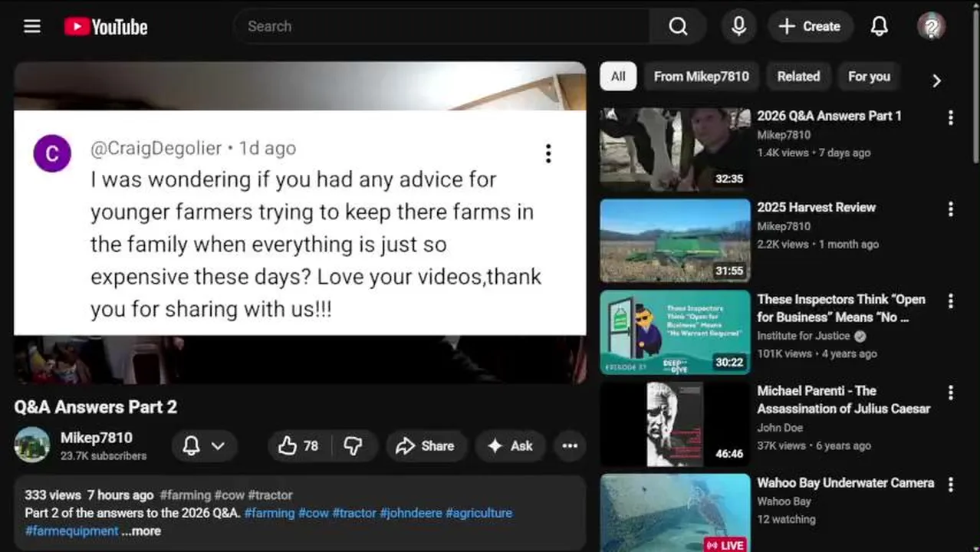This screenshot has height=552, width=980.
Task: Open options for These Inspectors Think video
Action: [x=951, y=301]
